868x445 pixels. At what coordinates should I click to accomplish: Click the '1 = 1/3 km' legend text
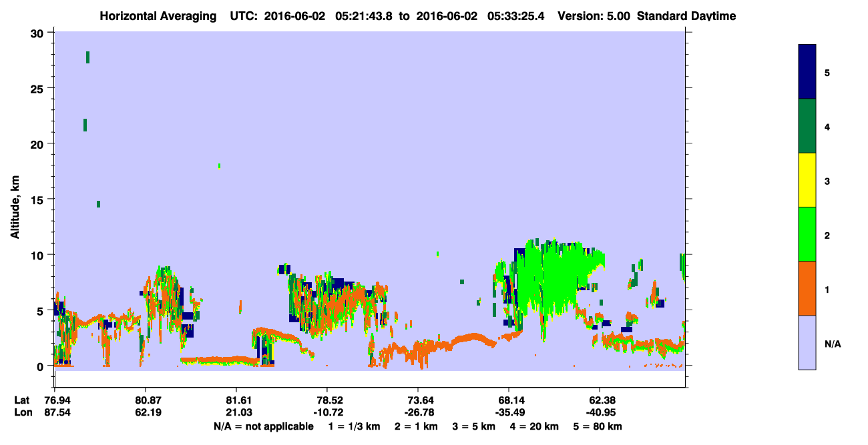coord(355,426)
